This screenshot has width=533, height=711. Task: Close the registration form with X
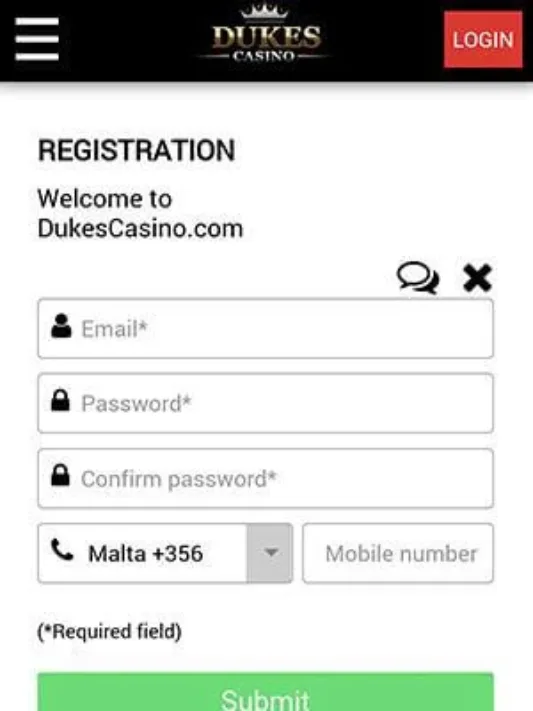click(x=477, y=278)
